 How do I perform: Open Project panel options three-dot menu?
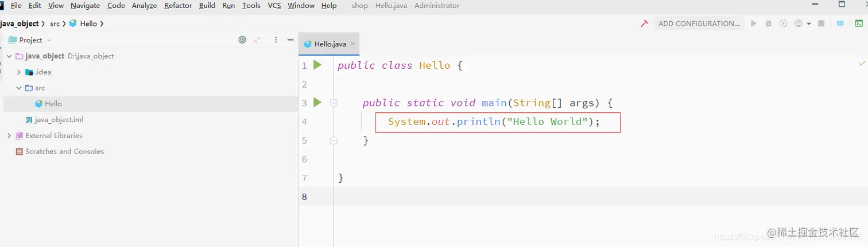[x=276, y=40]
